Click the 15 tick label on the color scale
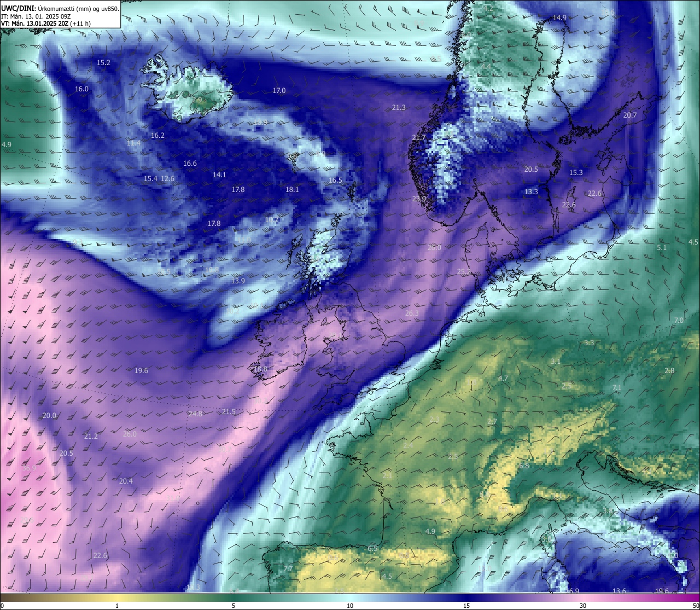 pyautogui.click(x=466, y=606)
